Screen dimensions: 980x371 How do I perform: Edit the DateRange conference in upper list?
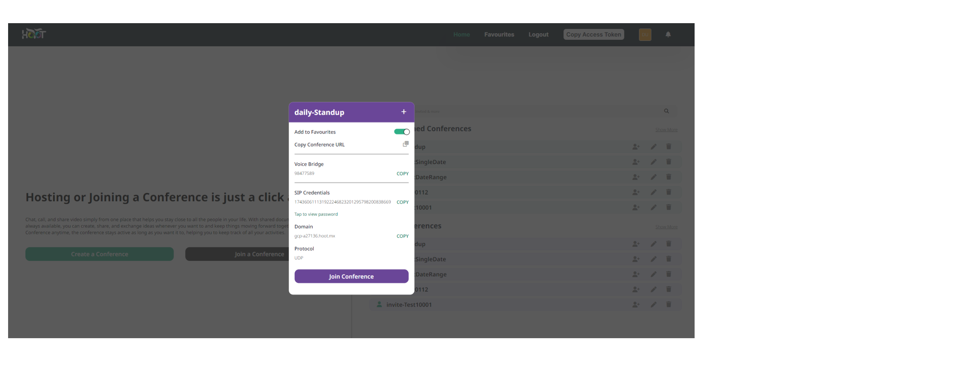pos(653,177)
